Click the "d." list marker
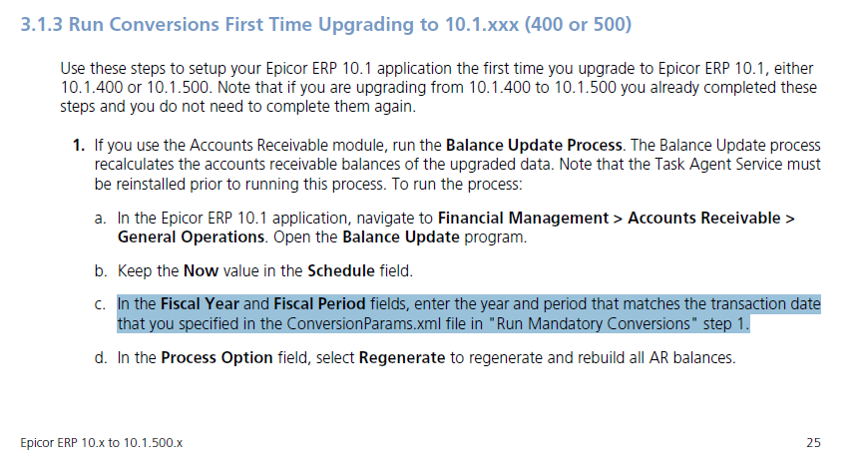The height and width of the screenshot is (465, 868). pyautogui.click(x=101, y=357)
